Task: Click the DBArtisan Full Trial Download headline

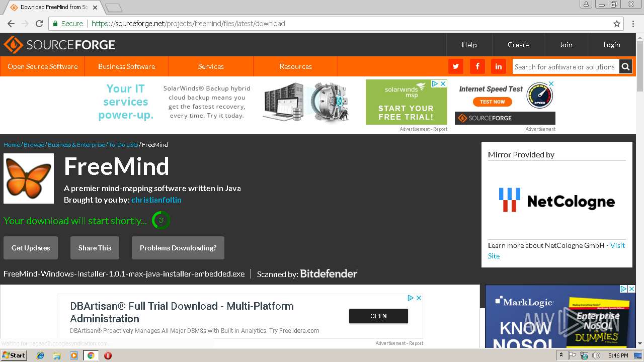Action: pyautogui.click(x=182, y=312)
